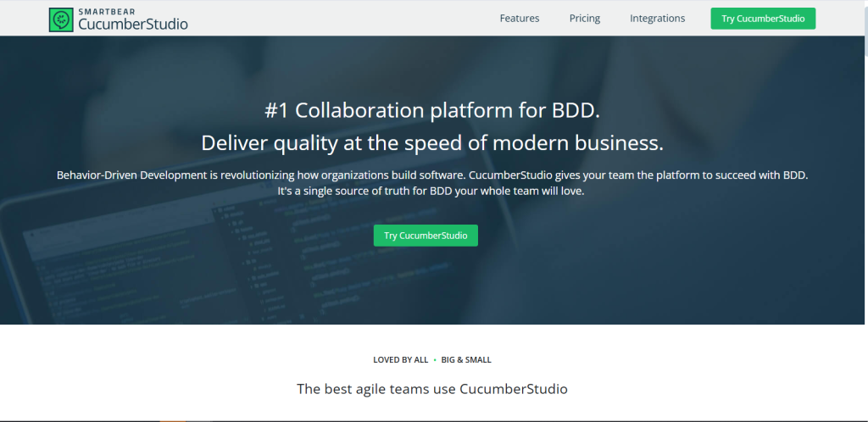The image size is (868, 422).
Task: Go to Integrations in the navbar
Action: coord(657,19)
